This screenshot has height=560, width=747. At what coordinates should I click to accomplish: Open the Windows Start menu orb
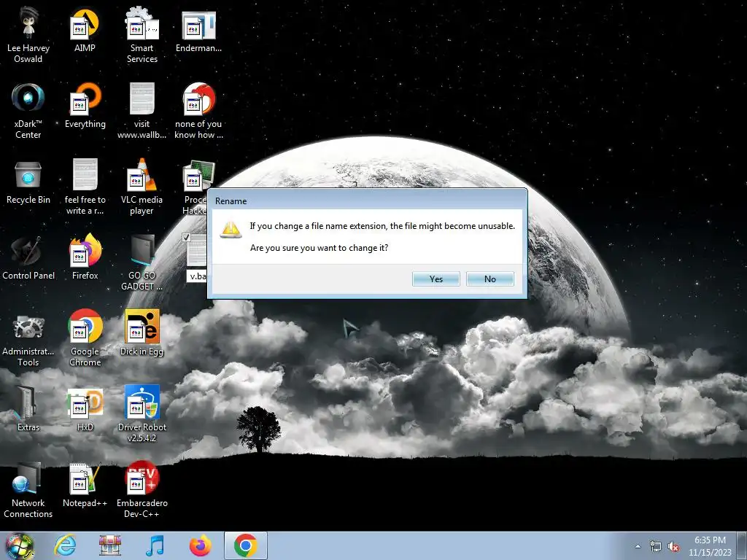click(20, 545)
